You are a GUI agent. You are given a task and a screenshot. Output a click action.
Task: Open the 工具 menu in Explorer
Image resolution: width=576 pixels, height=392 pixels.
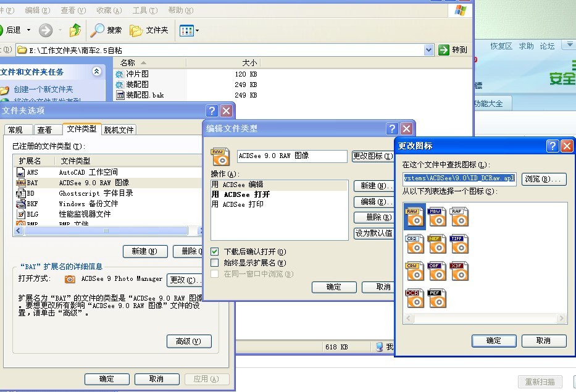(x=144, y=10)
